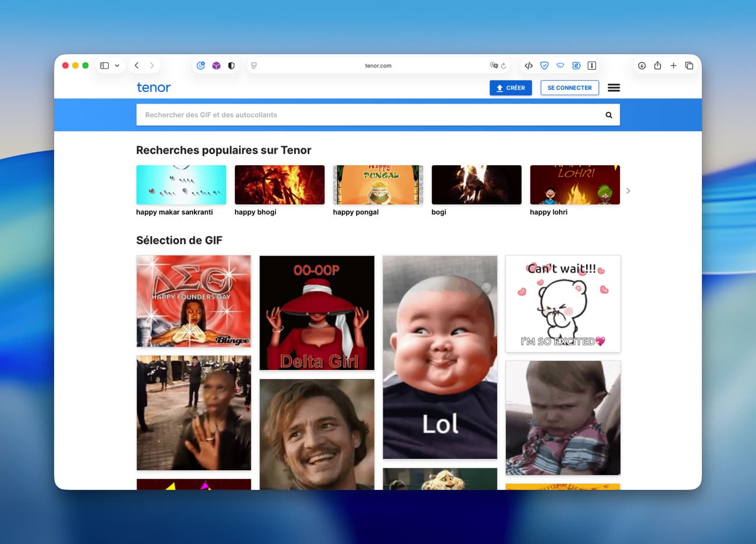
Task: Toggle the purple cube extension
Action: pyautogui.click(x=216, y=66)
